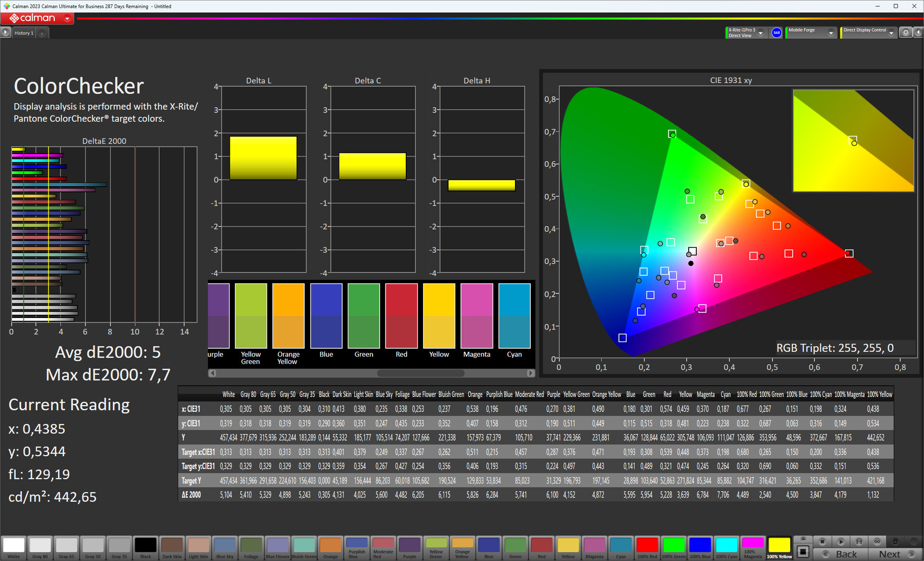Image resolution: width=924 pixels, height=561 pixels.
Task: Click the blue 548 meter indicator
Action: pos(776,32)
